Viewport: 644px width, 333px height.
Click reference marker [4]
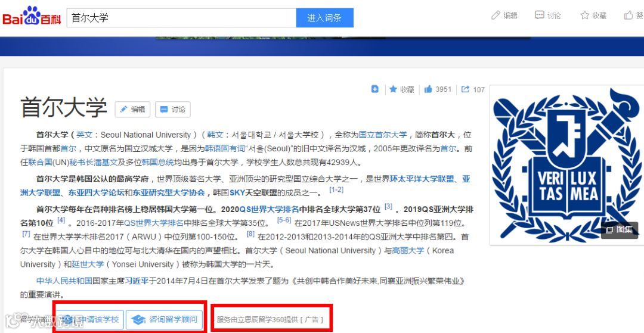click(x=61, y=220)
